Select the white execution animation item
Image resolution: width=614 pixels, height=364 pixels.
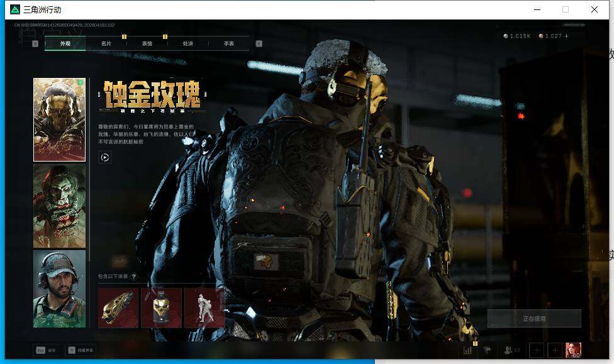click(x=204, y=307)
